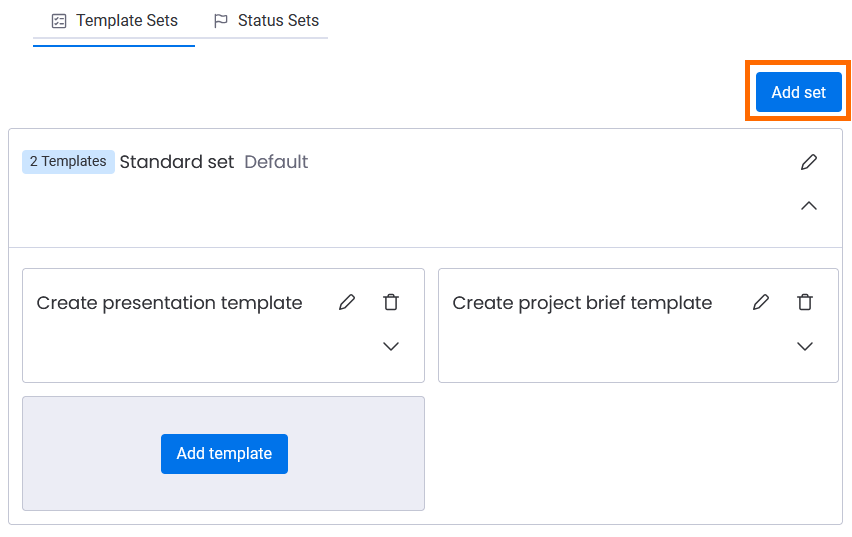Delete the Create project brief template
This screenshot has width=852, height=537.
tap(804, 302)
